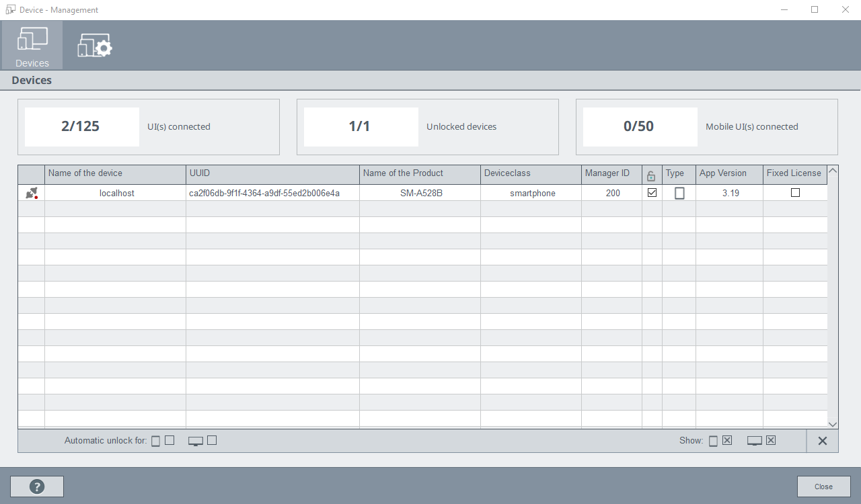Click the Device Management app icon in title bar
861x504 pixels.
11,10
